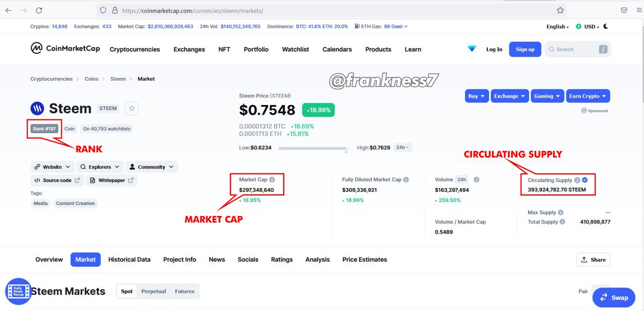
Task: Open Source code external link
Action: pos(57,180)
